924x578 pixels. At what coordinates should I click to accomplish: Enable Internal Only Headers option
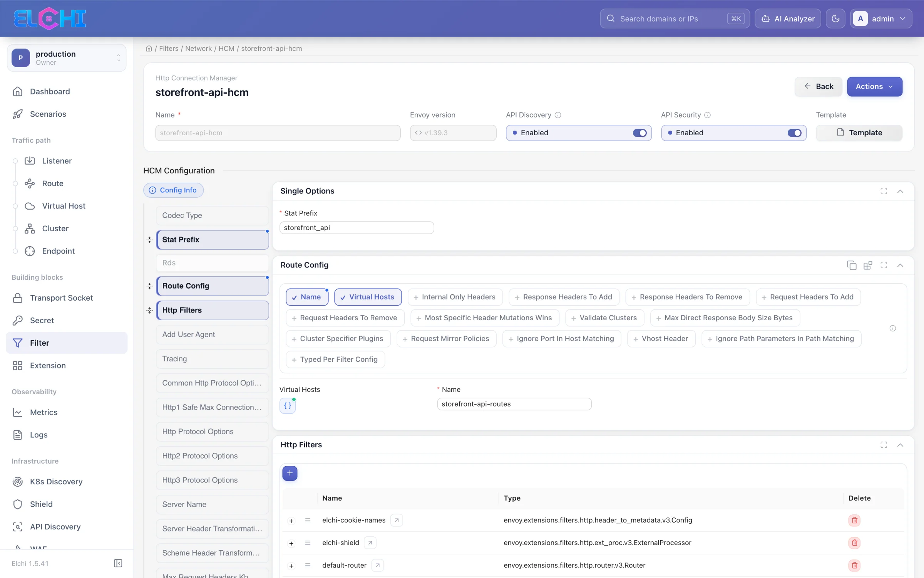[455, 297]
